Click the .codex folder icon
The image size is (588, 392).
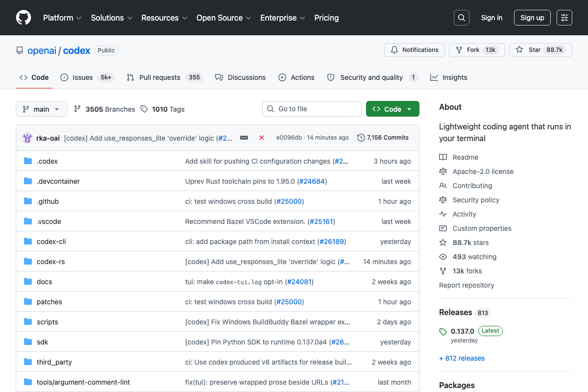tap(28, 161)
